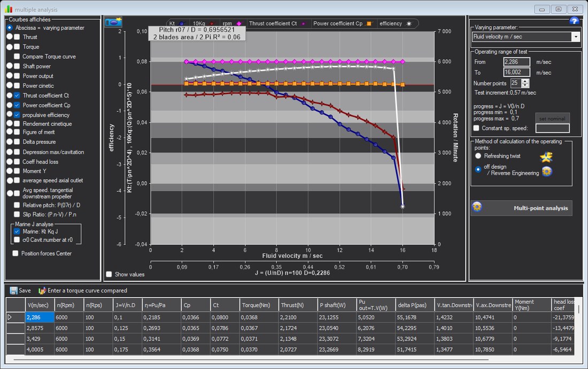Click the pencil icon for torque curve

pyautogui.click(x=42, y=290)
